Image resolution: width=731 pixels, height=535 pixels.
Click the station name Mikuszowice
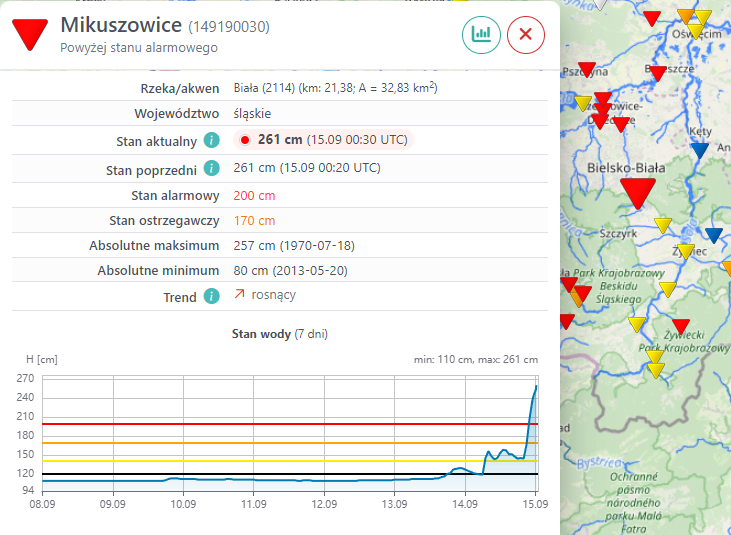click(x=121, y=25)
